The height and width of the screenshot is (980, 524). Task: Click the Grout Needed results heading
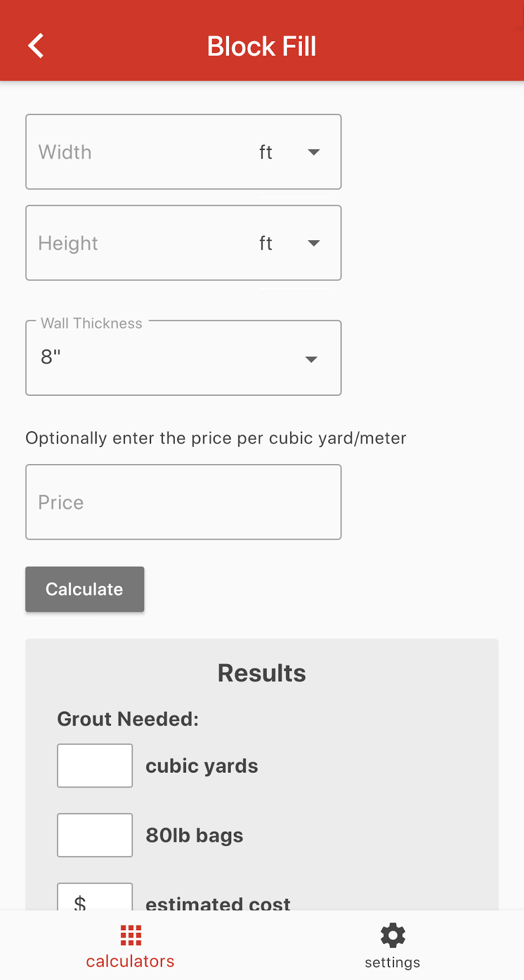pos(128,719)
